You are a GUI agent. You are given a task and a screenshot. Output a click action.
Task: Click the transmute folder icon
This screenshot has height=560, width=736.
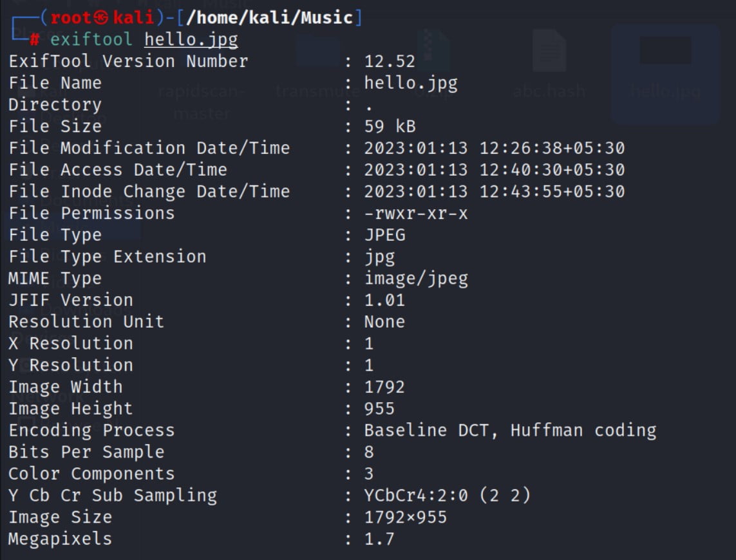click(318, 53)
